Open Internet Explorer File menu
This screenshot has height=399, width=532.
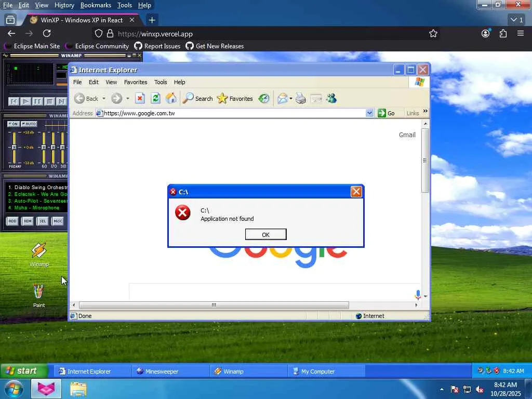click(77, 82)
